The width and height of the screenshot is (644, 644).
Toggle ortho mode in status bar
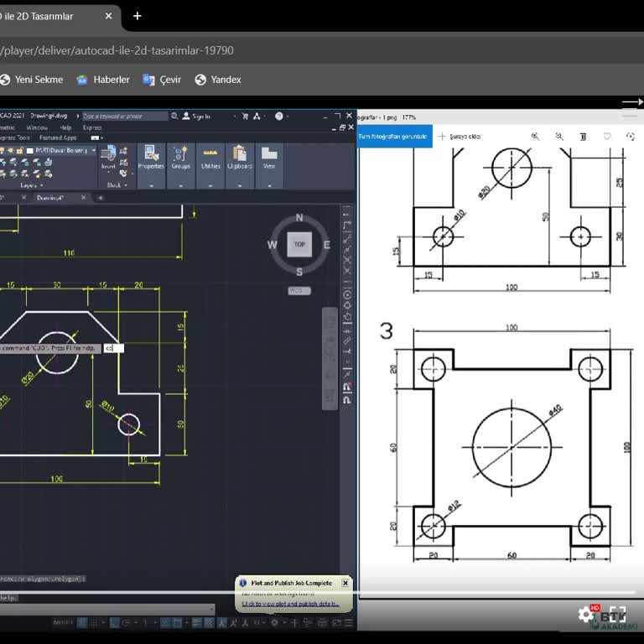(x=115, y=623)
